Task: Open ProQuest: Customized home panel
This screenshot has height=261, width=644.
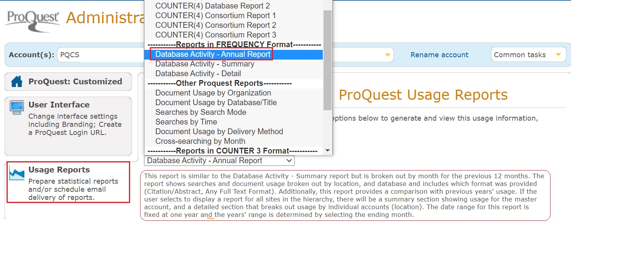Action: click(68, 82)
